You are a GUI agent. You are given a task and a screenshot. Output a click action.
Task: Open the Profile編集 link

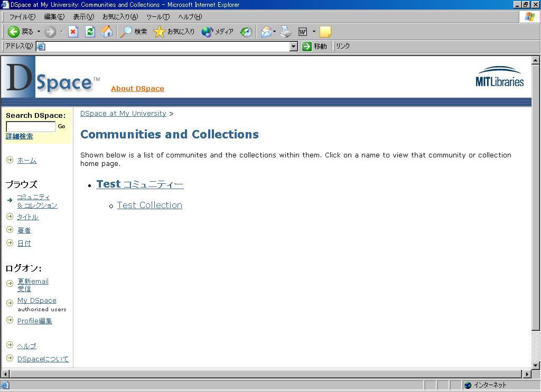(34, 321)
